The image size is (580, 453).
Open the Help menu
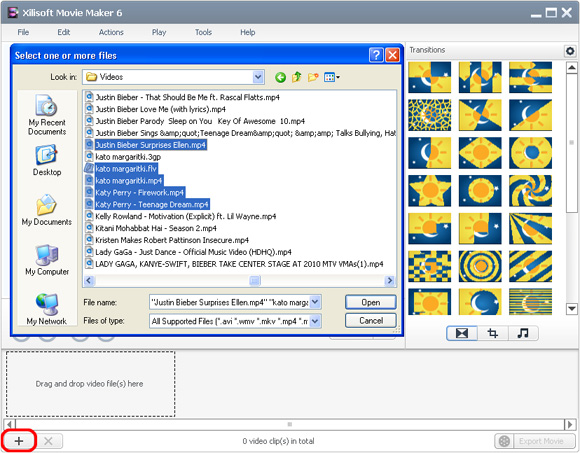248,32
